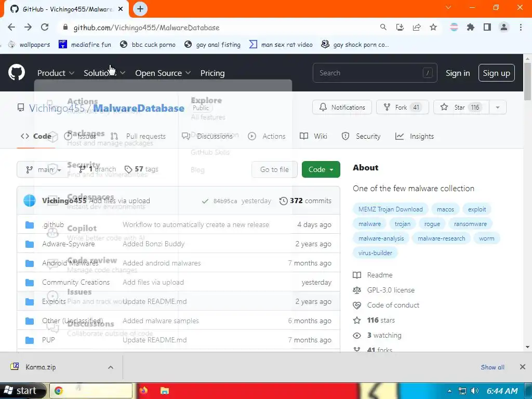Open the Chrome profile avatar
This screenshot has height=399, width=532.
tap(504, 27)
